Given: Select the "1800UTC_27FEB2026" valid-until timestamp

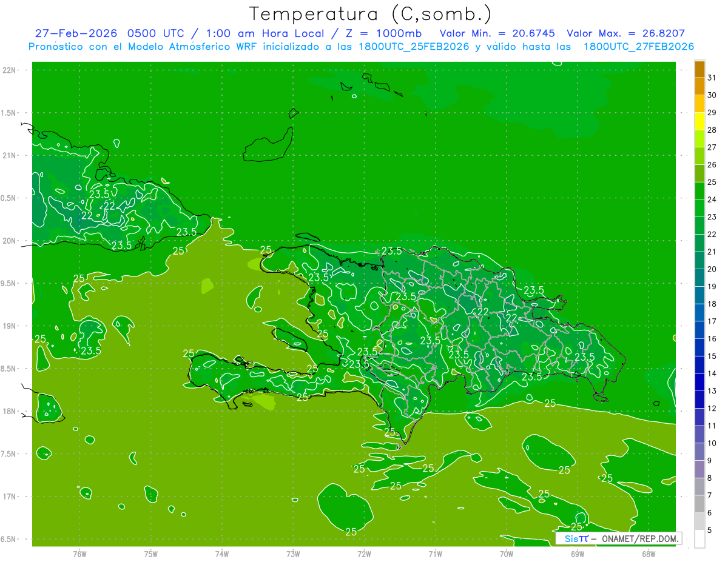Looking at the screenshot, I should (638, 47).
